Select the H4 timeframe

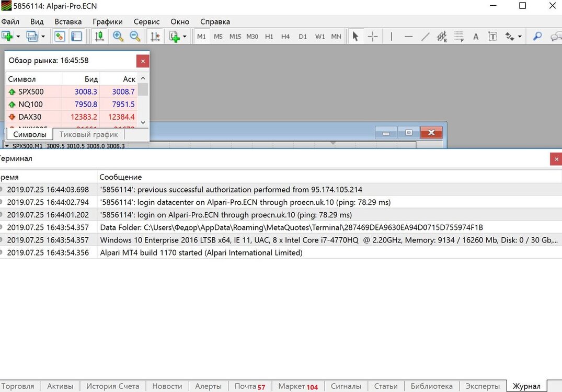click(x=285, y=37)
